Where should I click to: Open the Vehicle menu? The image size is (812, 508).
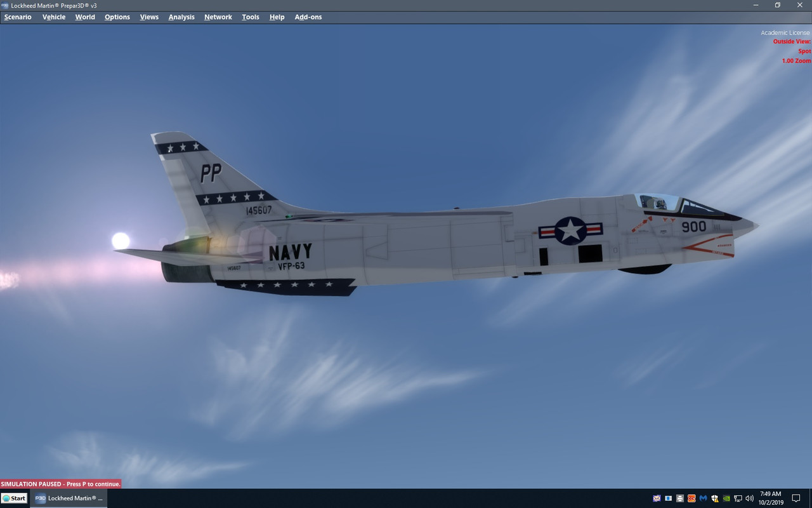pyautogui.click(x=54, y=17)
